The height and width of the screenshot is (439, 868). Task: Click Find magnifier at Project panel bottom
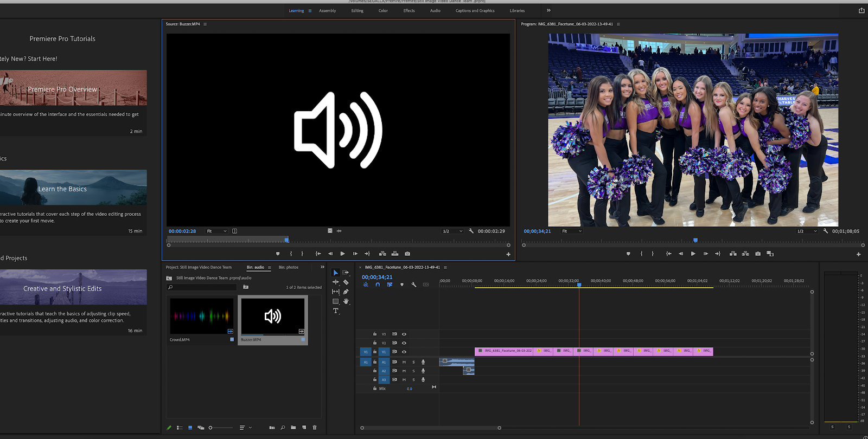coord(283,428)
